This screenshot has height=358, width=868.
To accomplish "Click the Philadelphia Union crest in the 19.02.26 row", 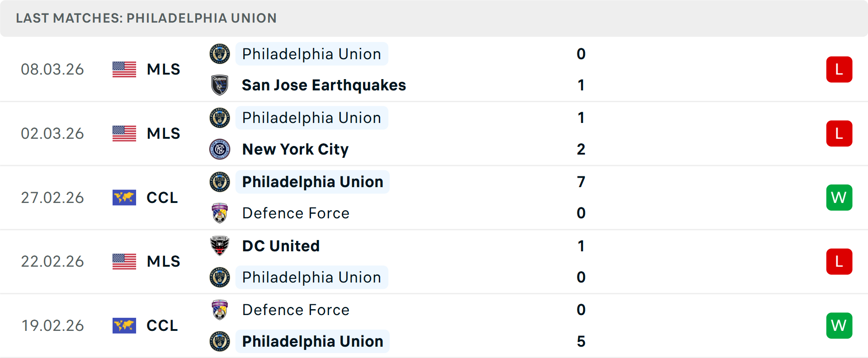I will pyautogui.click(x=220, y=341).
